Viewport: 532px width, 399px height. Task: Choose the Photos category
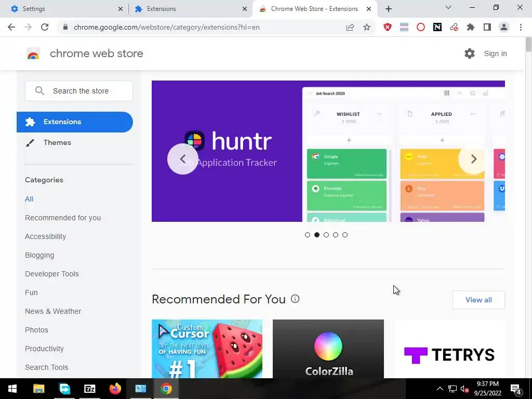point(36,330)
